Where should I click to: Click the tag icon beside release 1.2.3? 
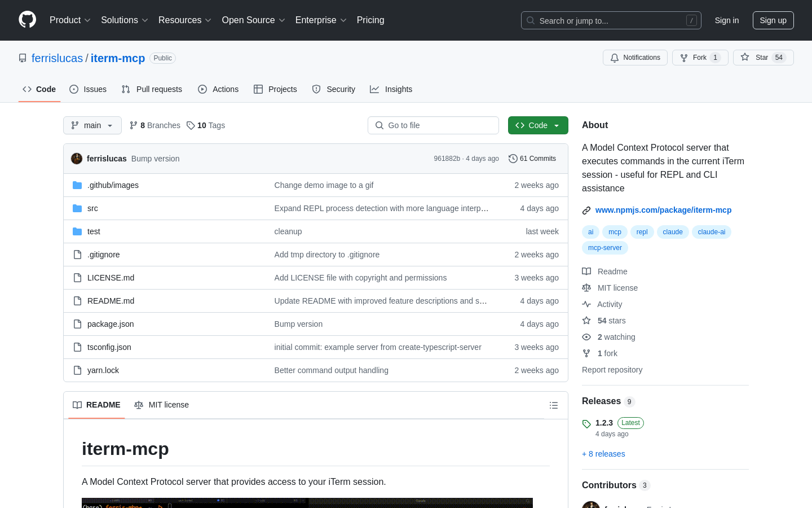pyautogui.click(x=586, y=424)
